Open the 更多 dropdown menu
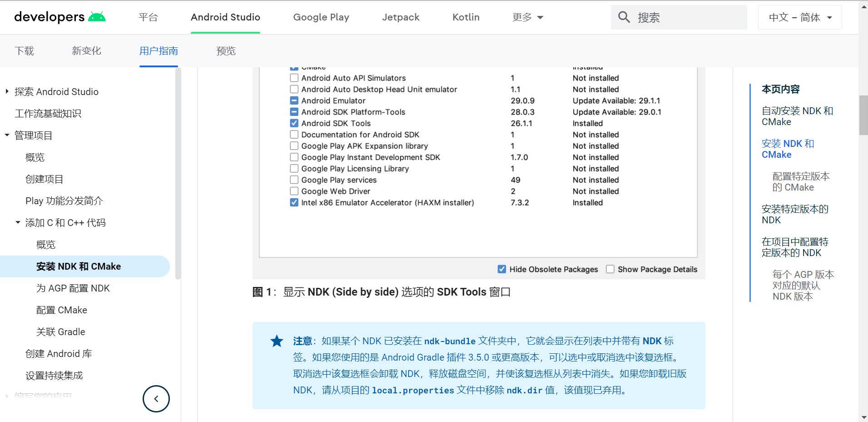 pos(528,17)
